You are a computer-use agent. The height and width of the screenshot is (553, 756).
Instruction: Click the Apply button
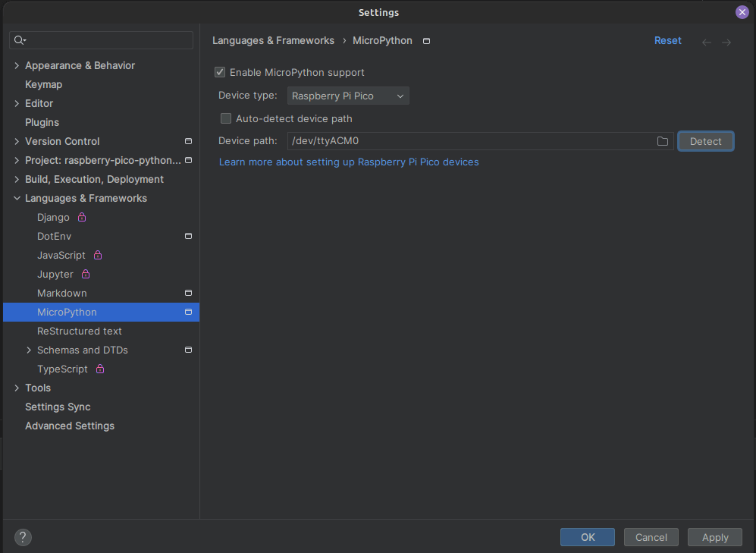[714, 537]
